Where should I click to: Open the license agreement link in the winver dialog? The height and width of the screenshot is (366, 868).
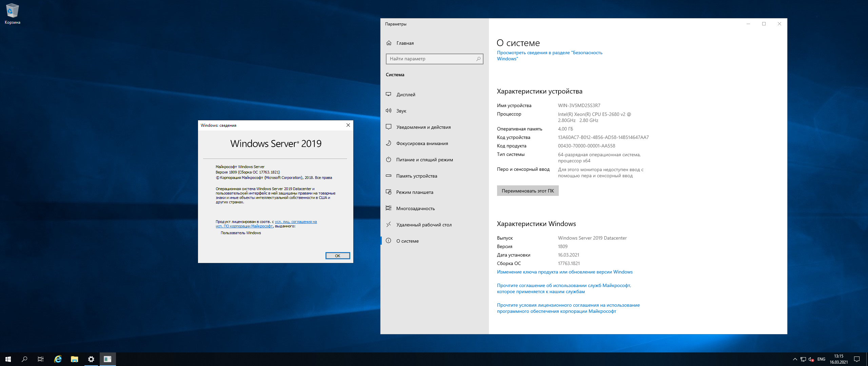(x=266, y=224)
